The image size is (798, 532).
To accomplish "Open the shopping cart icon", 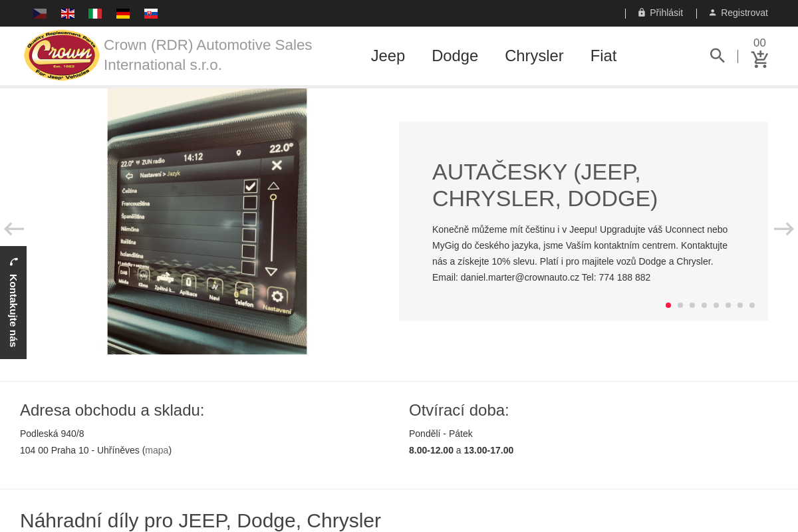I will click(759, 59).
